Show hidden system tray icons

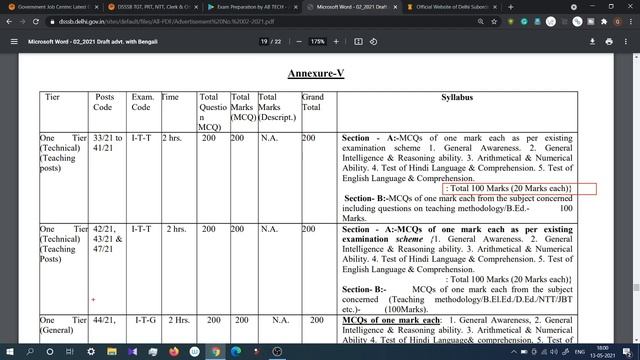(513, 351)
